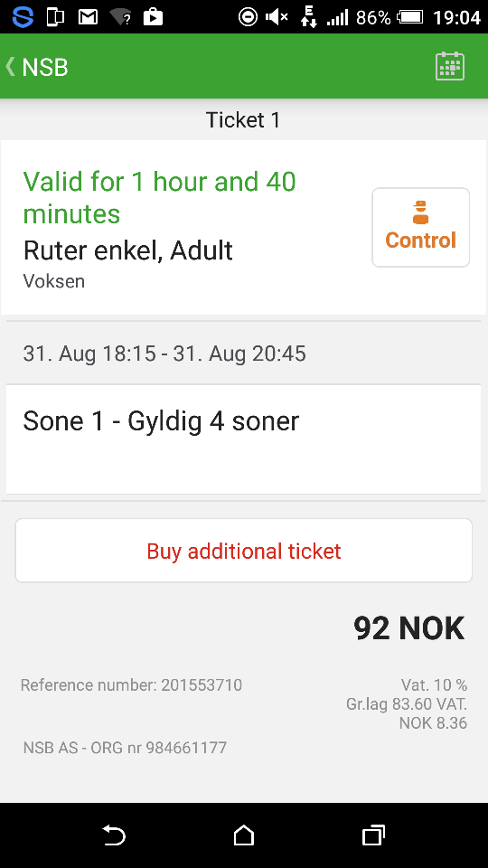Open the calendar icon in the header

click(x=450, y=66)
